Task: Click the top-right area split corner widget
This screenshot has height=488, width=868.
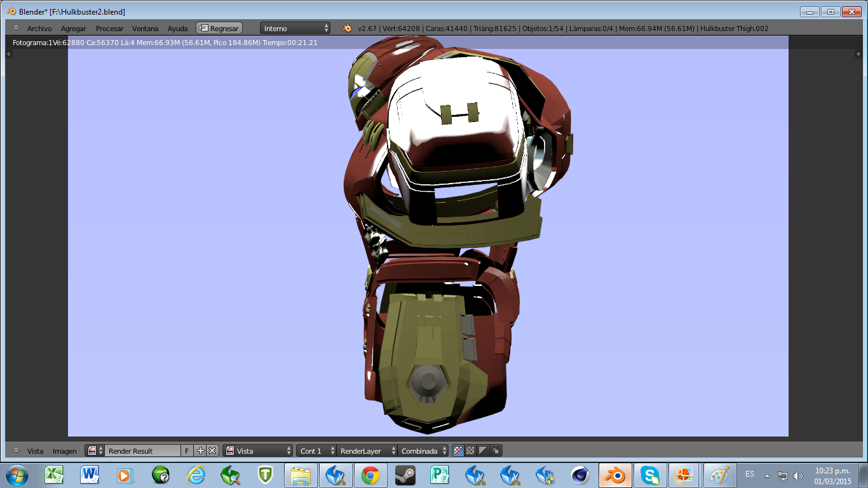Action: pos(858,54)
